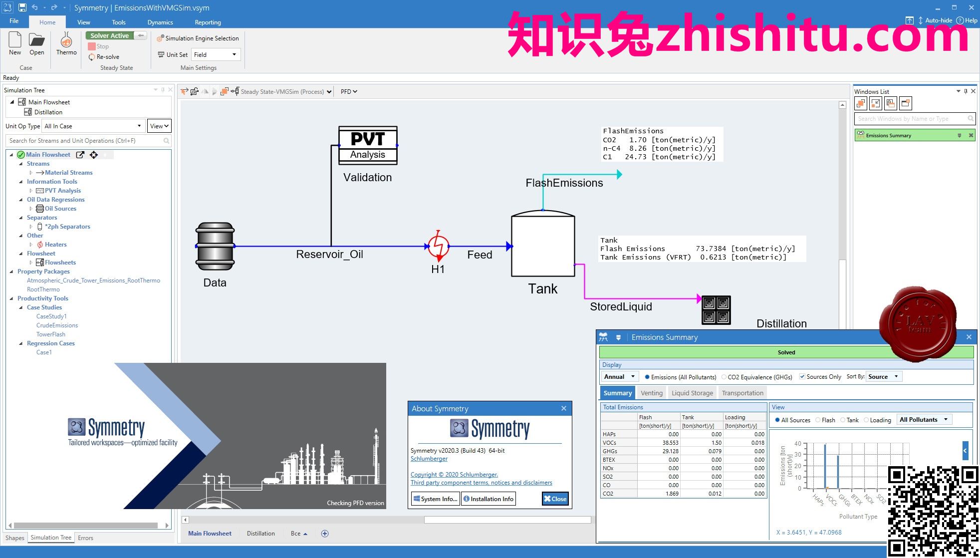The height and width of the screenshot is (558, 980).
Task: Click the Emissions Summary window menu arrow icon
Action: tap(618, 338)
